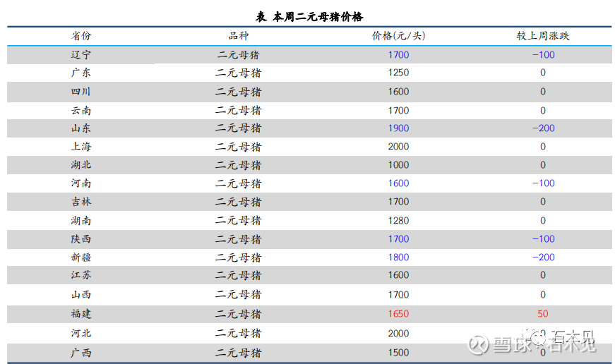Click 二元母猪 in the 广西 row

point(239,353)
